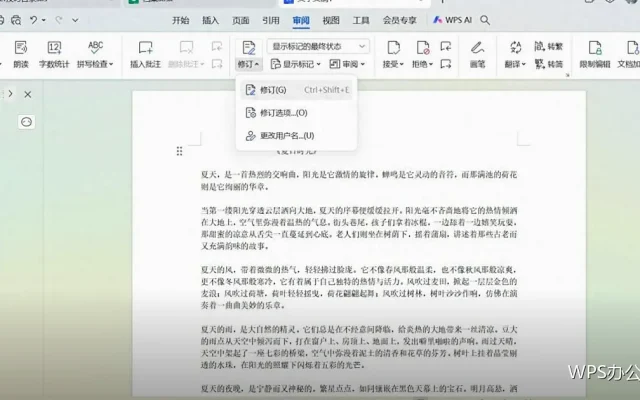
Task: Expand the left panel chevron
Action: pyautogui.click(x=11, y=94)
